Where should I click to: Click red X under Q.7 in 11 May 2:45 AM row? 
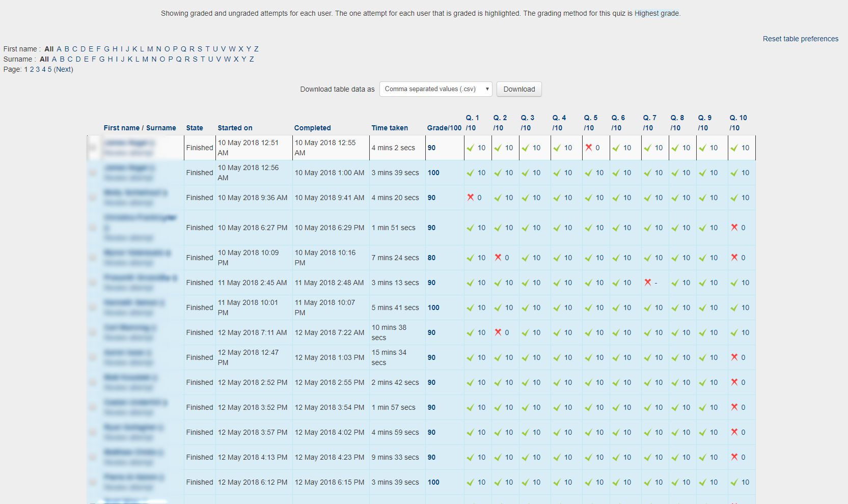click(647, 283)
